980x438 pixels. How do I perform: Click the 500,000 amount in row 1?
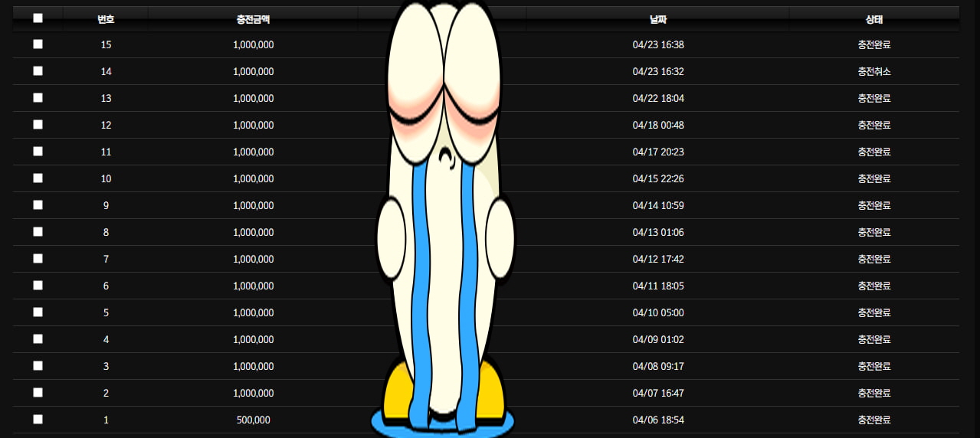[253, 420]
